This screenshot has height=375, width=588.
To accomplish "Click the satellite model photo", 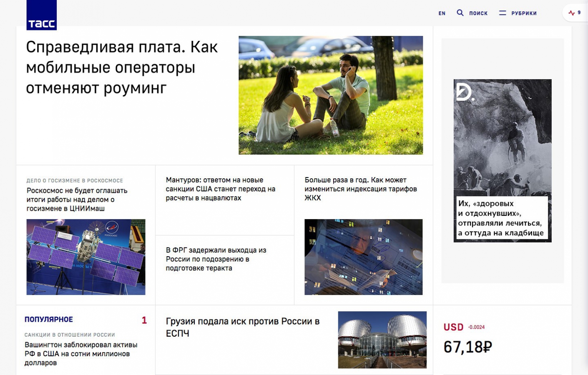I will 86,257.
